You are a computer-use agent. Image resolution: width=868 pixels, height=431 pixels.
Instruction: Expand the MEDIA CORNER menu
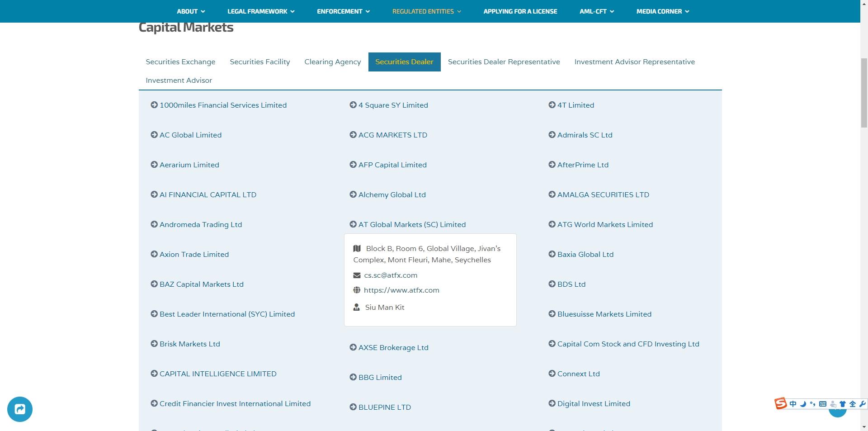[x=663, y=11]
